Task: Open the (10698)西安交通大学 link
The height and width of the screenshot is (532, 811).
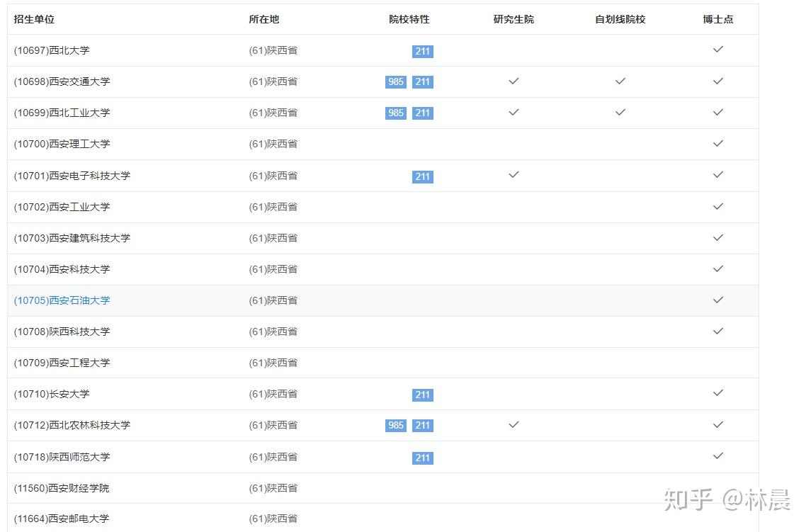Action: pyautogui.click(x=62, y=81)
